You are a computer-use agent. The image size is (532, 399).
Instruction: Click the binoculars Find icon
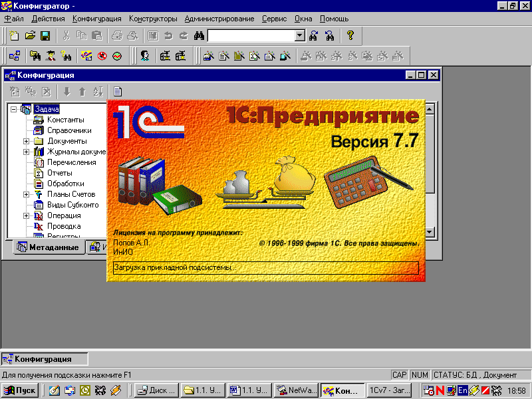click(199, 36)
